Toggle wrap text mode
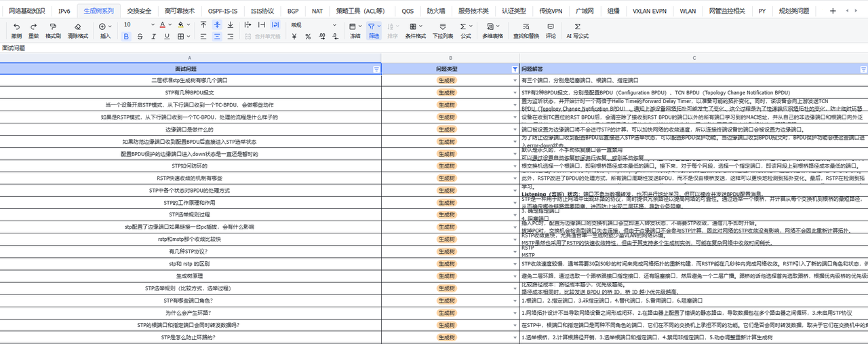Screen dimensions: 868x344 pyautogui.click(x=277, y=24)
